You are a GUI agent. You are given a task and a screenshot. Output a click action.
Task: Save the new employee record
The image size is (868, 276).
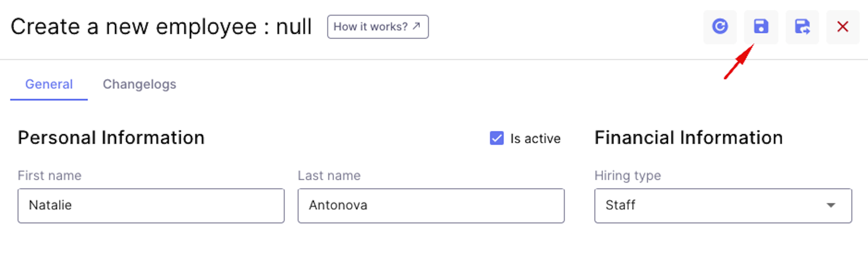pyautogui.click(x=761, y=27)
